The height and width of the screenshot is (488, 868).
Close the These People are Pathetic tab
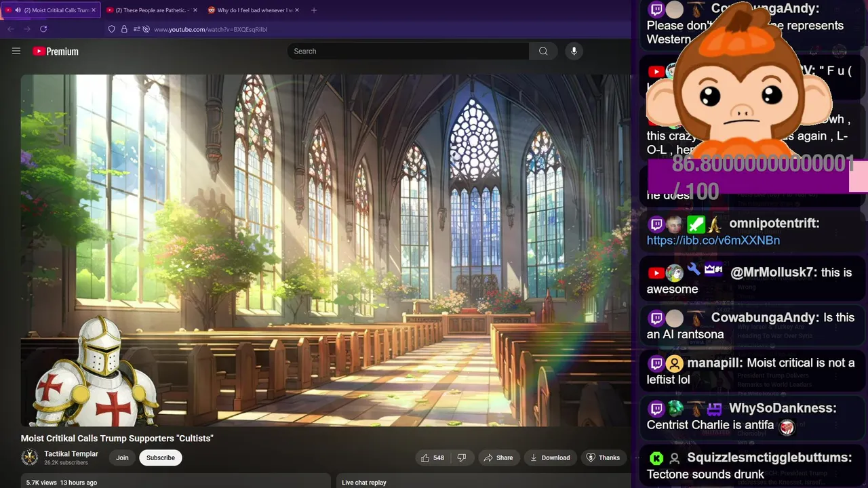click(195, 10)
